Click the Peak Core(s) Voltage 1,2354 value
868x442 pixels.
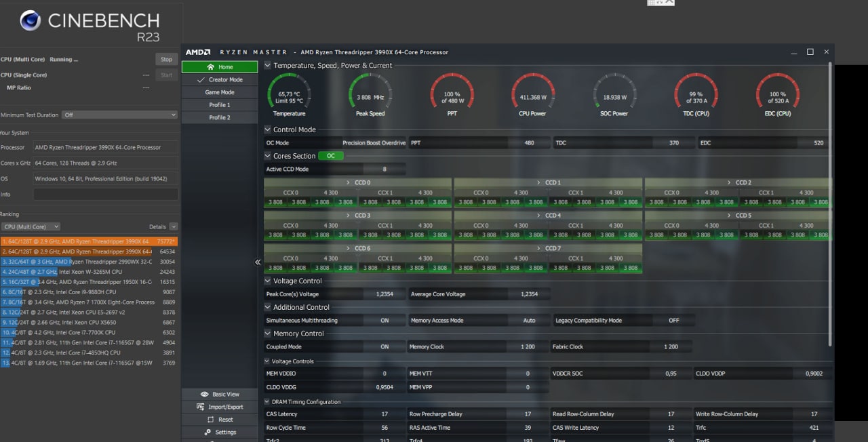(384, 294)
